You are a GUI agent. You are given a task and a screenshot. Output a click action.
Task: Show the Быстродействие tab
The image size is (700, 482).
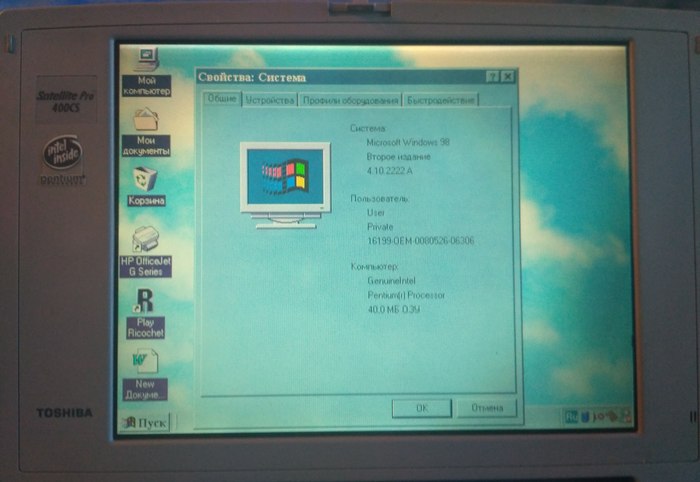(x=440, y=100)
